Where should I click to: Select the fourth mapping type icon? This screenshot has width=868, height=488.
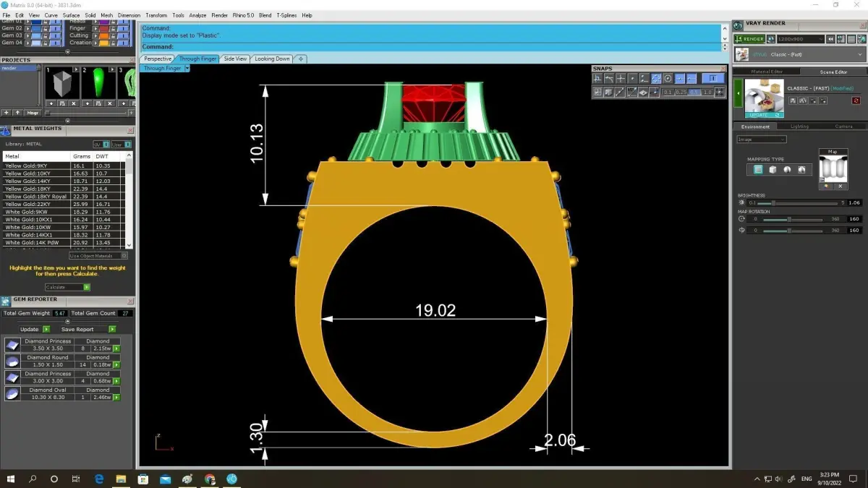pos(801,170)
